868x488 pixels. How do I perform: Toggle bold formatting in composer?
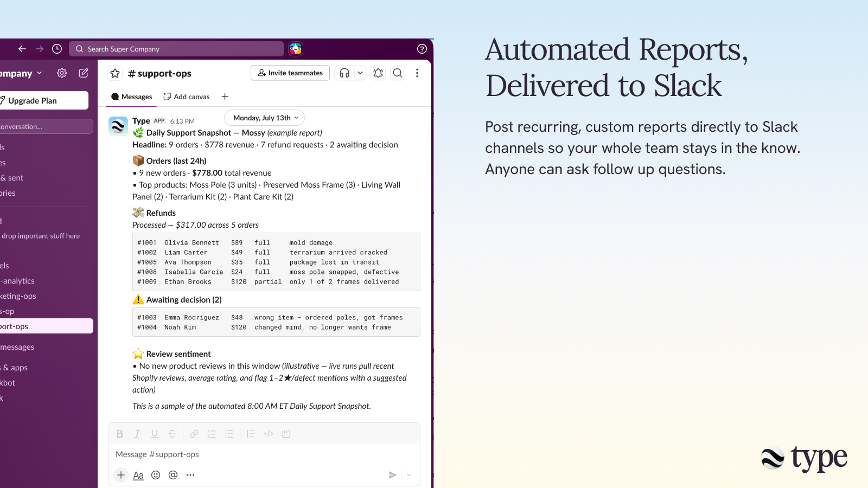coord(120,434)
